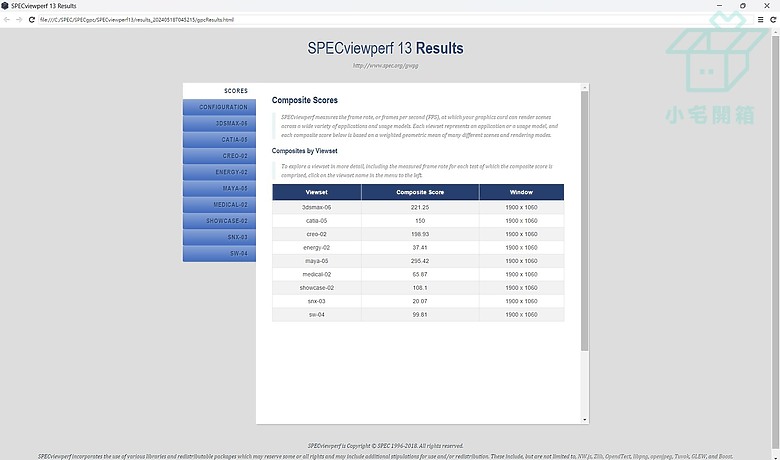Restore down the SPECviewperf window
780x460 pixels.
(743, 5)
